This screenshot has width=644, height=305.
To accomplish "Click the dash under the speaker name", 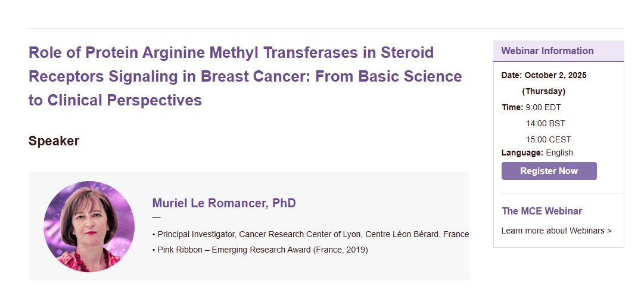I will coord(156,217).
